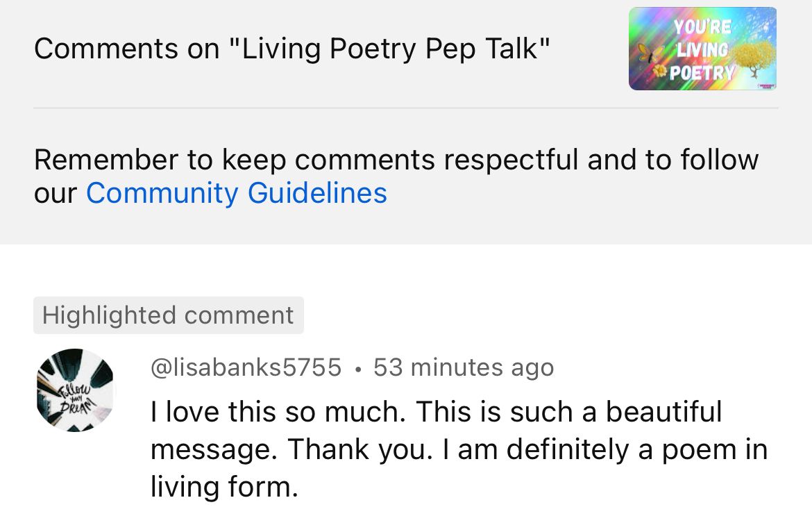
Task: Click the Remember to keep comments respectful text
Action: click(396, 160)
